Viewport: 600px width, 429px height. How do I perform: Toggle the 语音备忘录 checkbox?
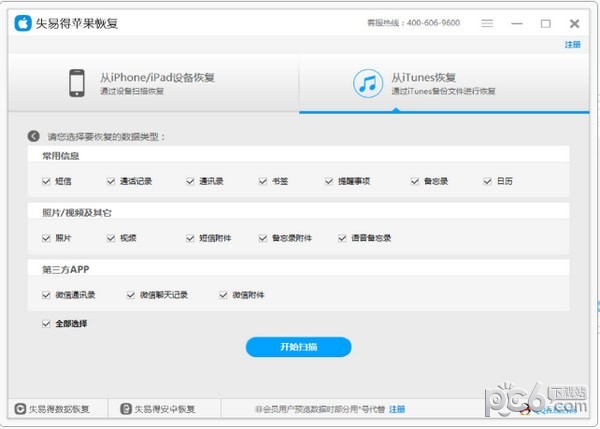pyautogui.click(x=342, y=238)
